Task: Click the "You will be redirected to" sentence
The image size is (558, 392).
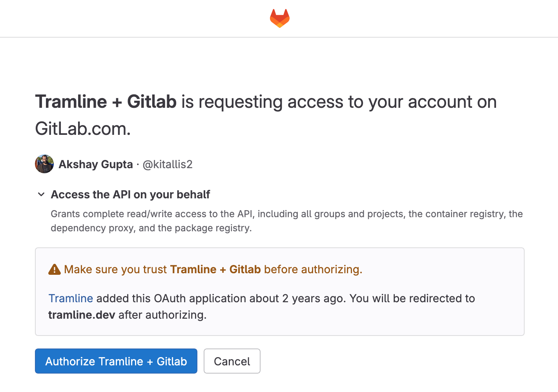Action: tap(412, 298)
